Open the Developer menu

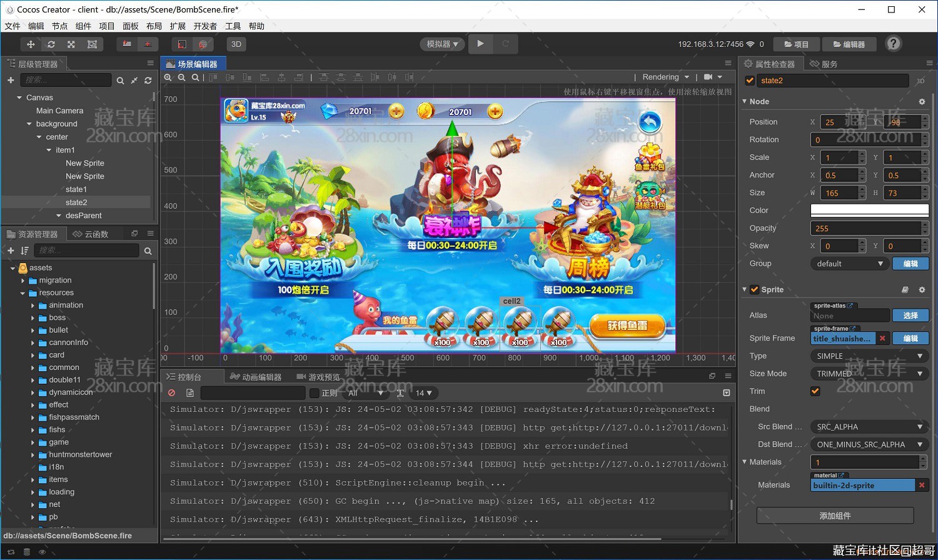coord(205,26)
